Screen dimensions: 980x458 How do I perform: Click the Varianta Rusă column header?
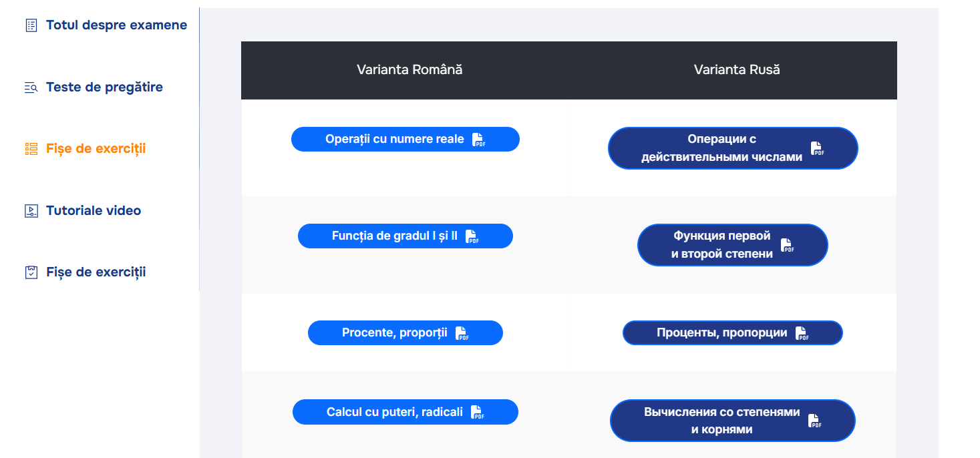tap(737, 70)
